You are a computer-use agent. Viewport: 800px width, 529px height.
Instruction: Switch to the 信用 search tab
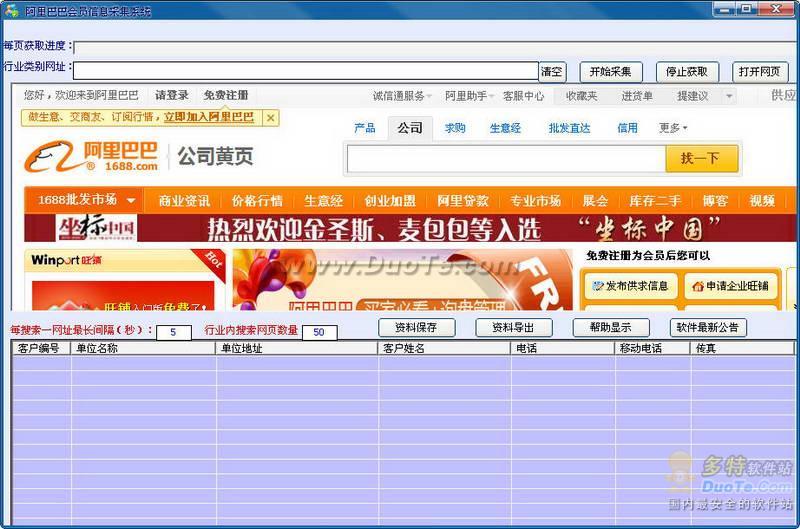[x=628, y=128]
